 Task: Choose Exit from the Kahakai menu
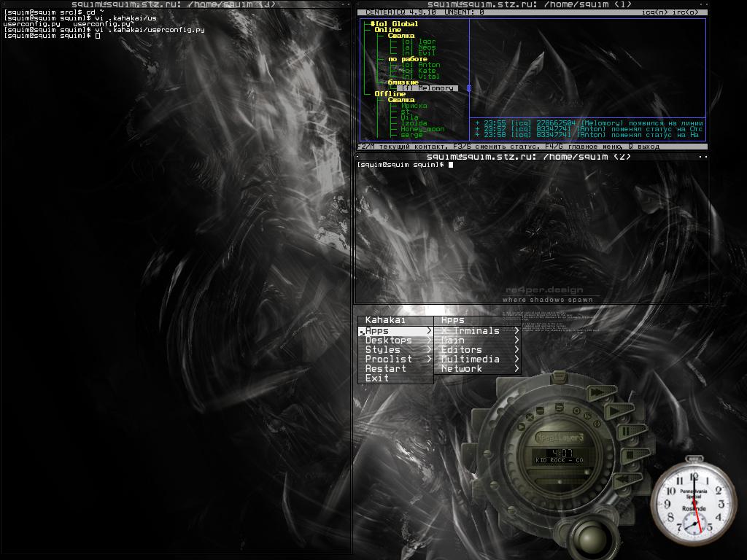point(395,378)
